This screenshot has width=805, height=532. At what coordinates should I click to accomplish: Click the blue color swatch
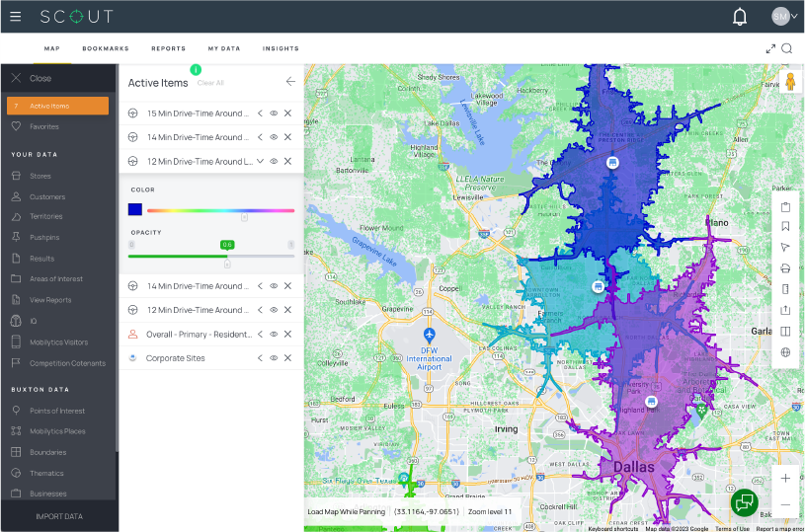[135, 209]
